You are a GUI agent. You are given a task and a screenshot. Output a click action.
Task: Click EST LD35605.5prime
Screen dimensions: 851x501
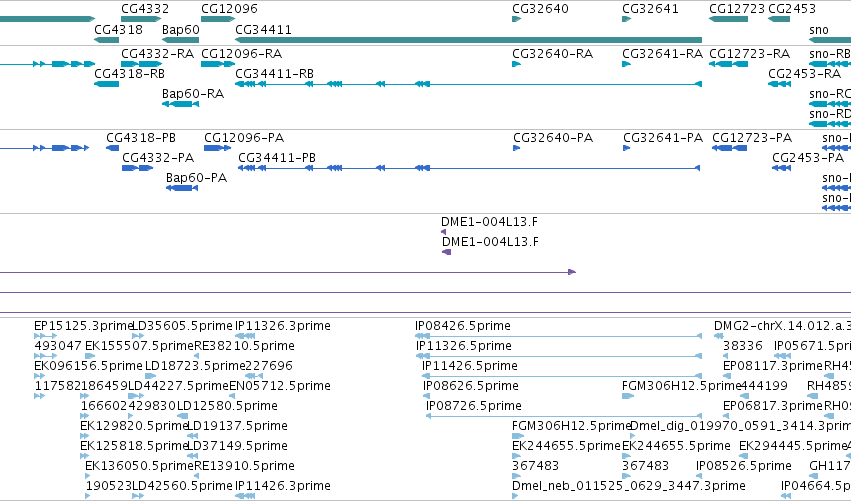point(182,326)
